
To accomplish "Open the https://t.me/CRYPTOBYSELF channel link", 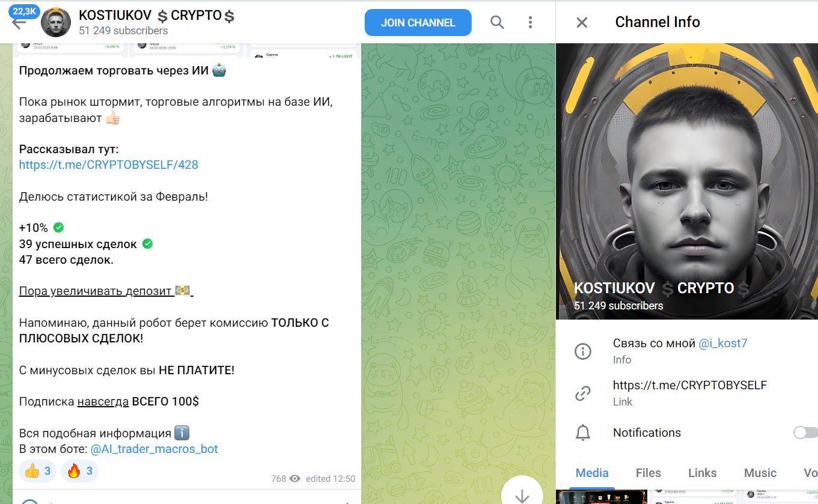I will point(690,385).
